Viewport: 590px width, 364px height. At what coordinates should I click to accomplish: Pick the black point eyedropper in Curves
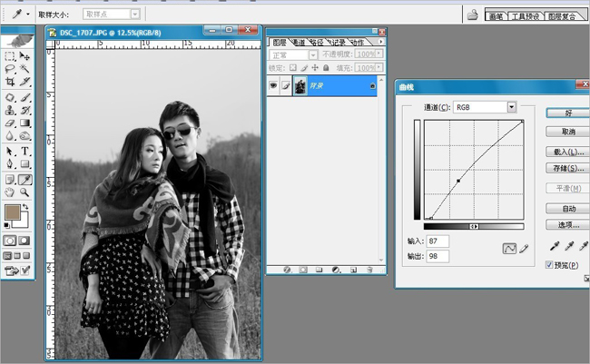(555, 247)
